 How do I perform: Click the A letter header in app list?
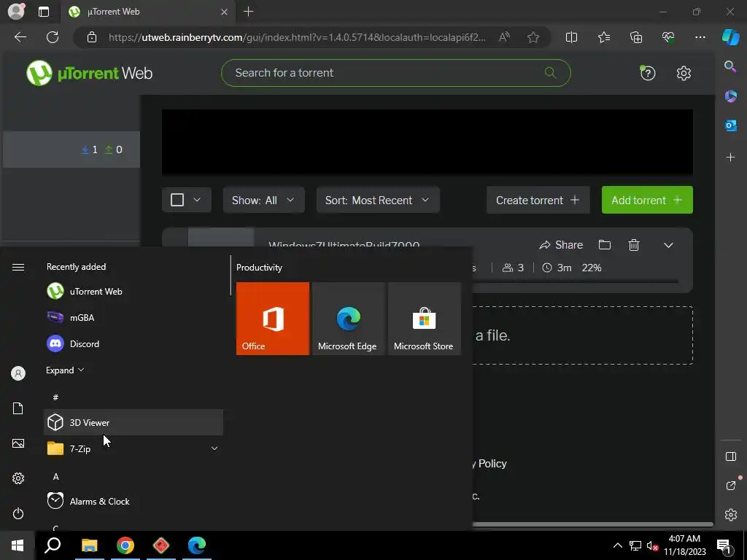click(55, 476)
